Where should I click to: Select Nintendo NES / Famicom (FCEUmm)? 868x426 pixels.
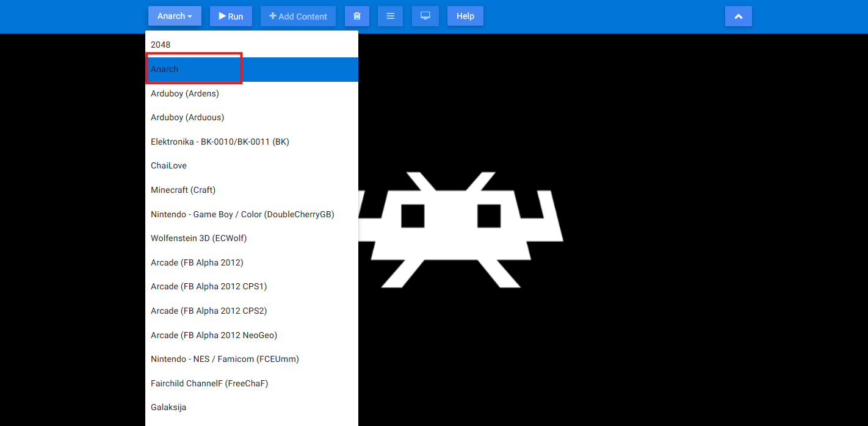coord(225,359)
